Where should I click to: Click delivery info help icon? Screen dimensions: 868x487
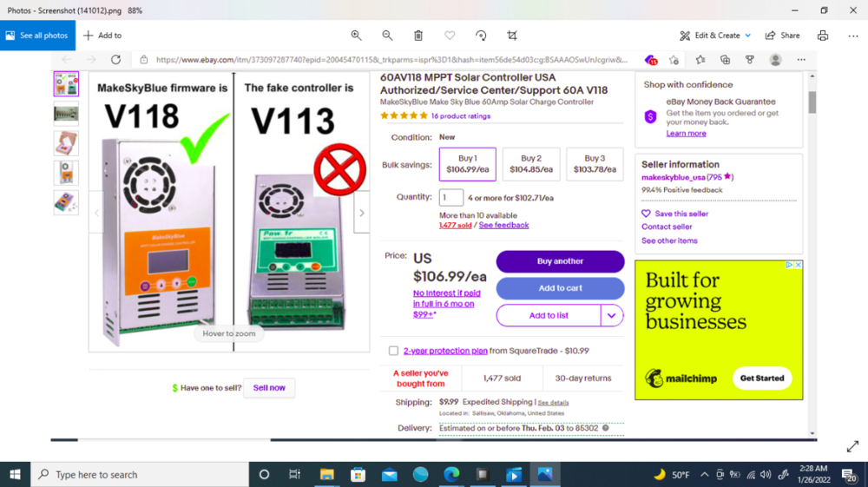606,428
